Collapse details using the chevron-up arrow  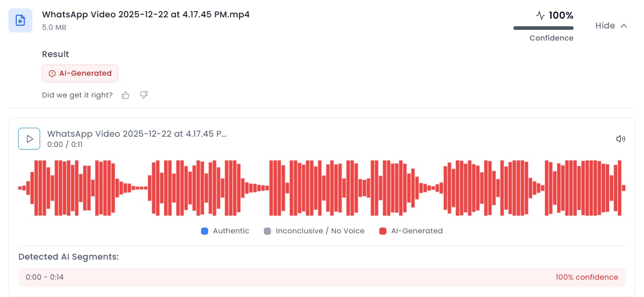[x=624, y=26]
